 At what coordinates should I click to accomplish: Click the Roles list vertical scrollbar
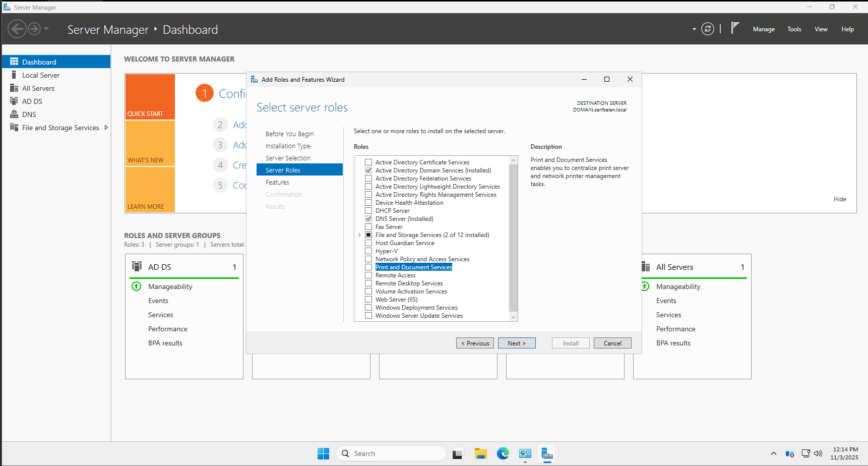[x=513, y=237]
